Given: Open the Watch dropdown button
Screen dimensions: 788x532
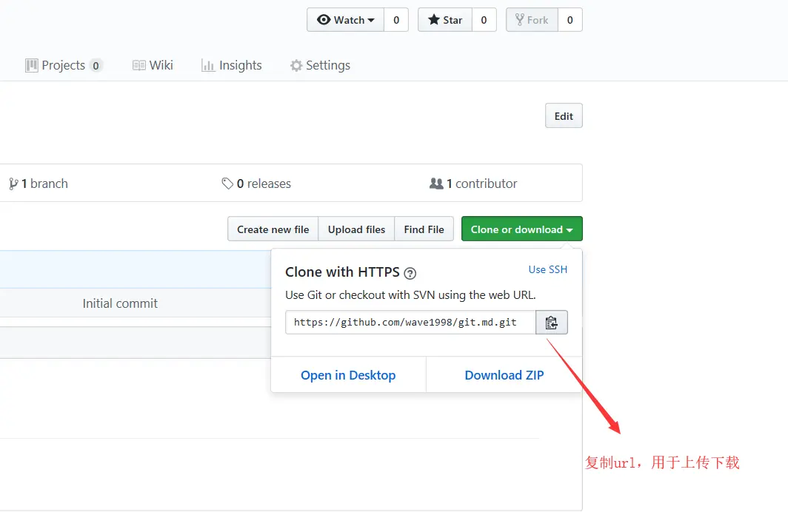Looking at the screenshot, I should click(x=346, y=20).
